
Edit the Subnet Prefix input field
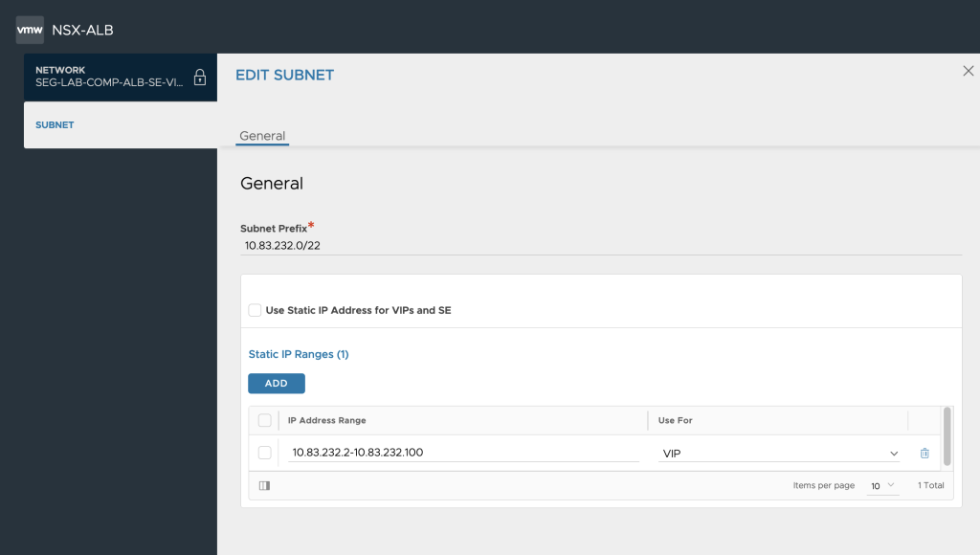tap(601, 246)
